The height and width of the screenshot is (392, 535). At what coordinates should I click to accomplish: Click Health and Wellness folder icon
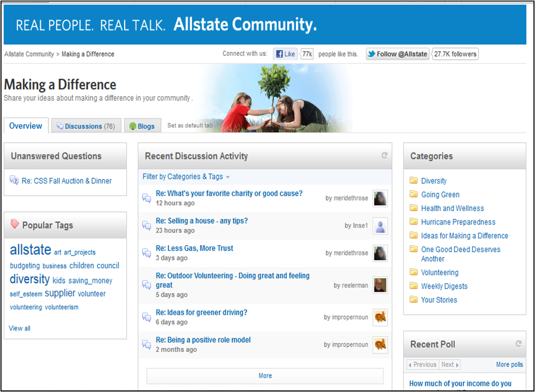click(413, 208)
